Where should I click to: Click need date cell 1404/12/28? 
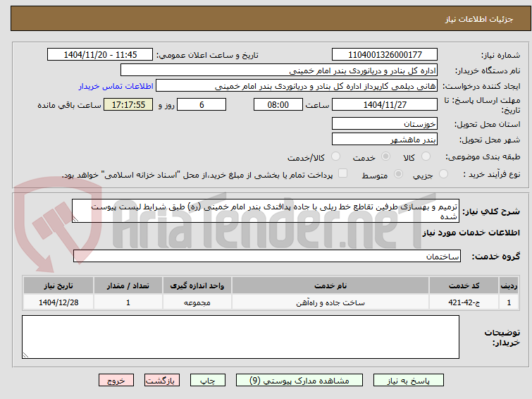pyautogui.click(x=58, y=302)
